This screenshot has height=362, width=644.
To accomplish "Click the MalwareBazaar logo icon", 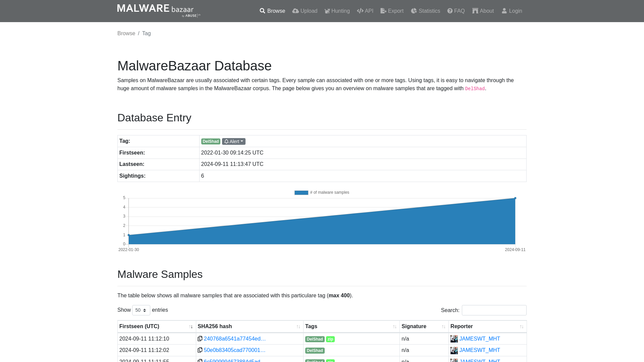I will point(159,11).
